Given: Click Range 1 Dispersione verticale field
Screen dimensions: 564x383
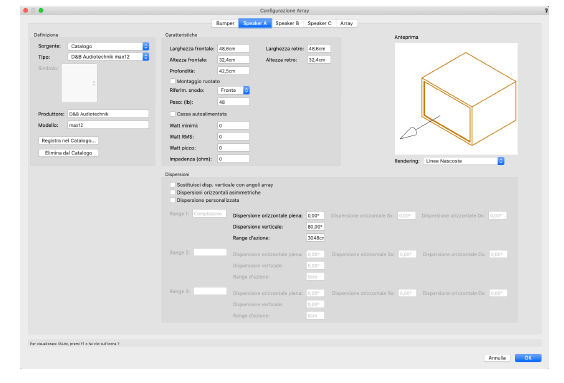Looking at the screenshot, I should [315, 227].
